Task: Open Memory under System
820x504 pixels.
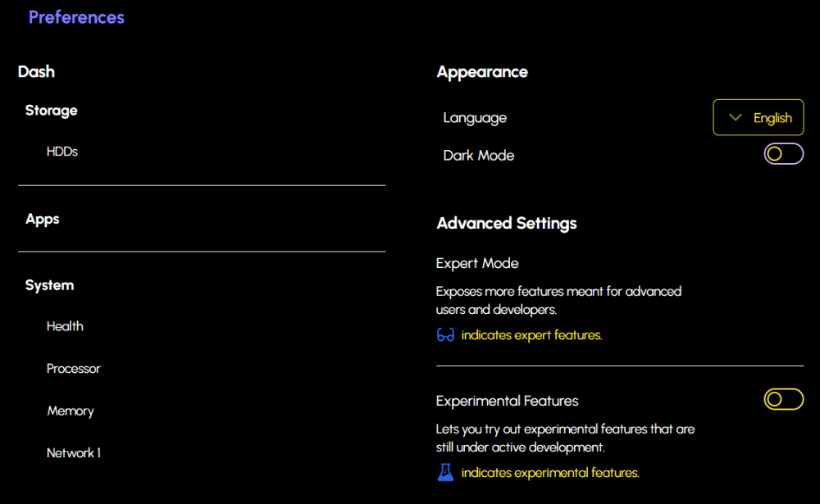Action: coord(71,411)
